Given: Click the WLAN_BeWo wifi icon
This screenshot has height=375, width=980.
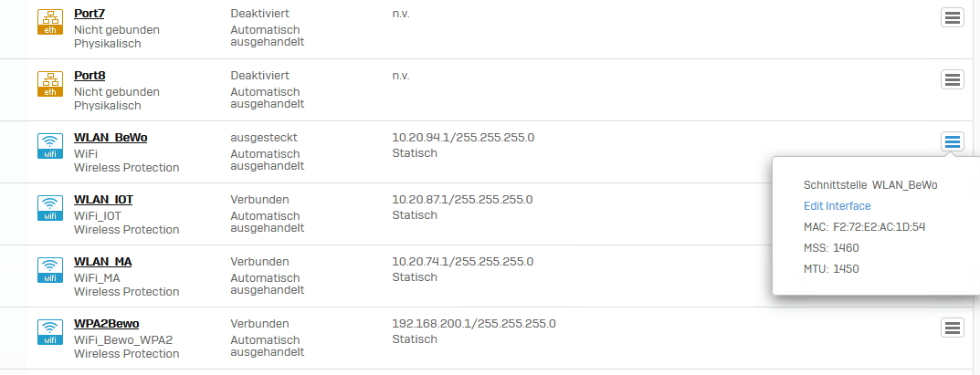Looking at the screenshot, I should click(49, 145).
